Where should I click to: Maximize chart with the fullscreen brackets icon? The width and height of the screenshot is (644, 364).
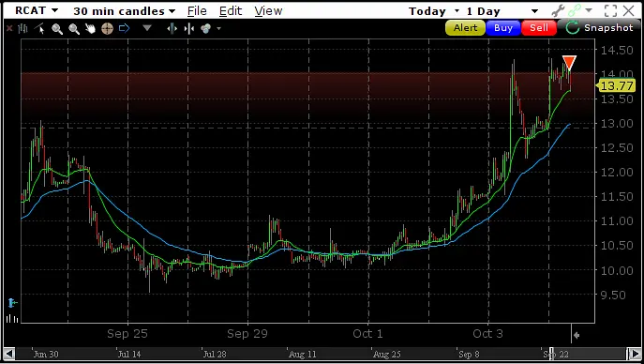point(611,10)
